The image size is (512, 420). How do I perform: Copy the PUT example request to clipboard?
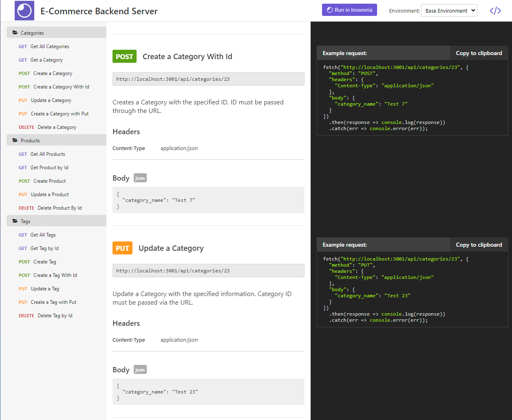(x=479, y=245)
